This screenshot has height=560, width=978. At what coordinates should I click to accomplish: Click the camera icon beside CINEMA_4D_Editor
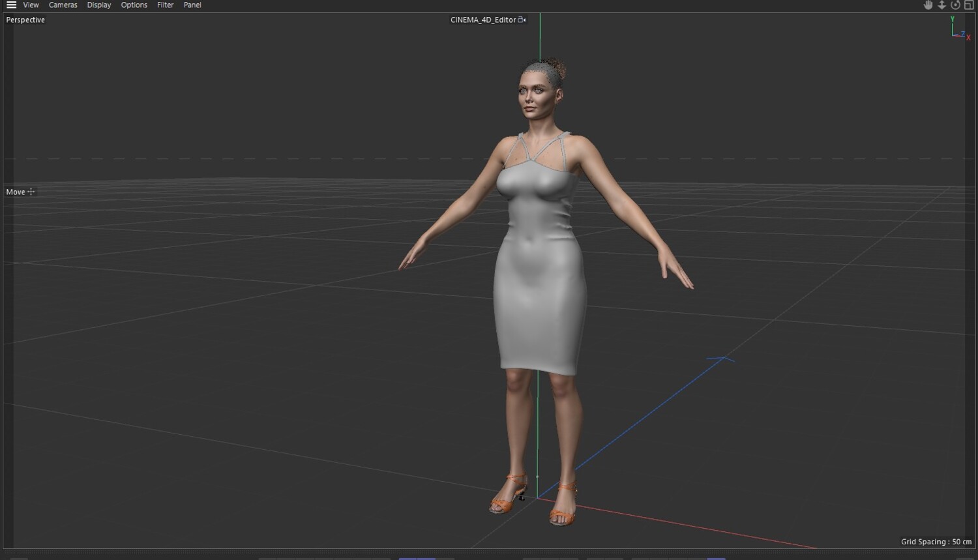pos(522,20)
